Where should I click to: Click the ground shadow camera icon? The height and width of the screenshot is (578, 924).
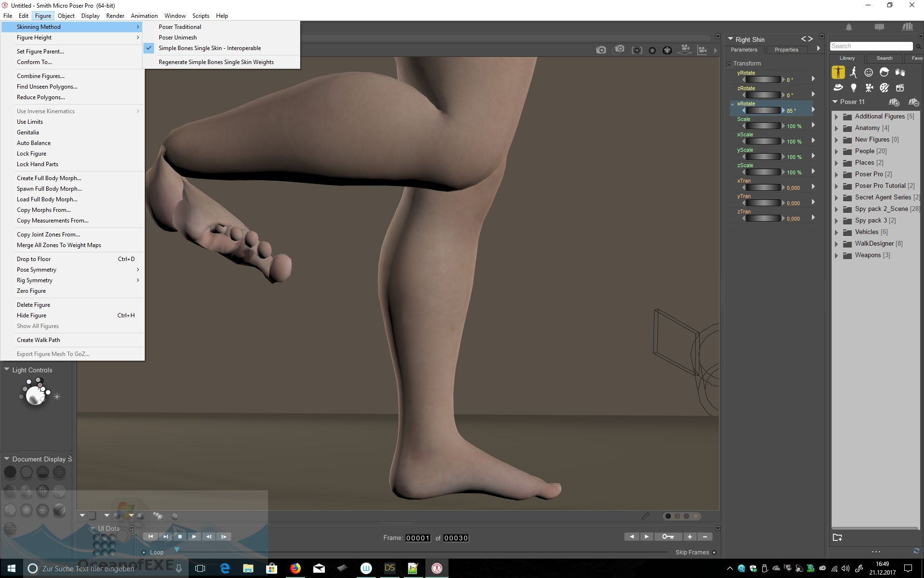(685, 50)
